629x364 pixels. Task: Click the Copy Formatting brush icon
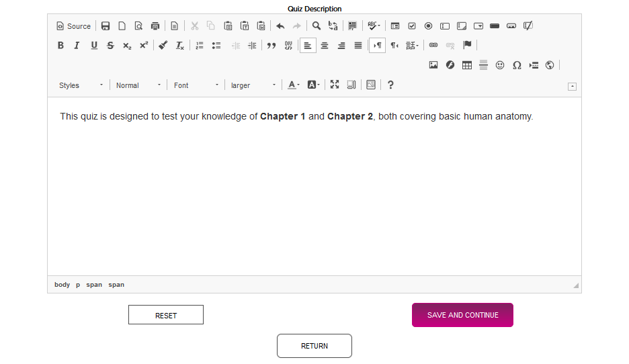[163, 45]
